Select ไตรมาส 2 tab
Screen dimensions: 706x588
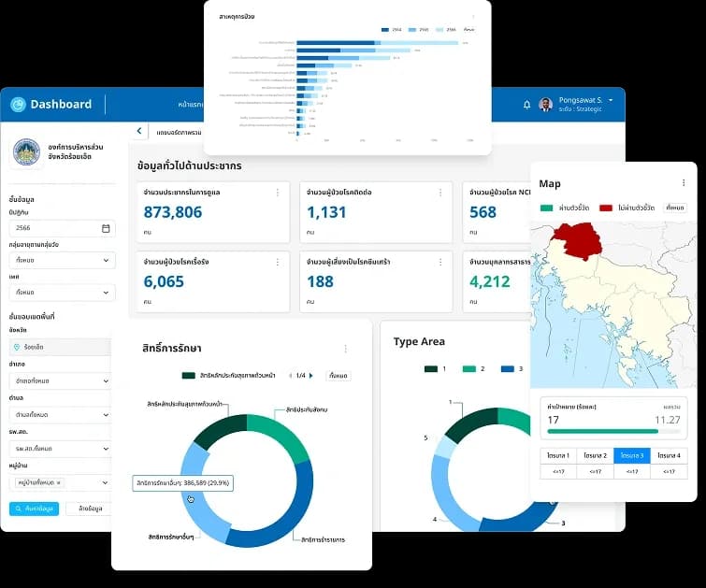tap(596, 455)
